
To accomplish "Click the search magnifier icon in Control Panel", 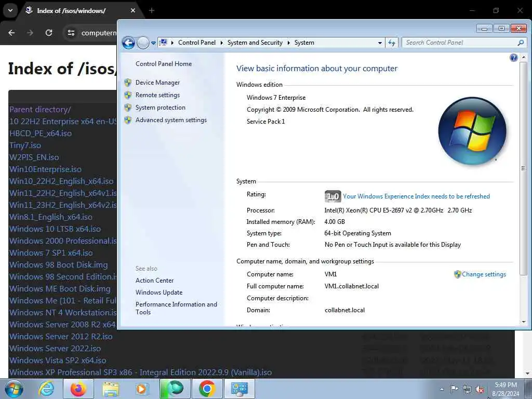I will (x=521, y=43).
